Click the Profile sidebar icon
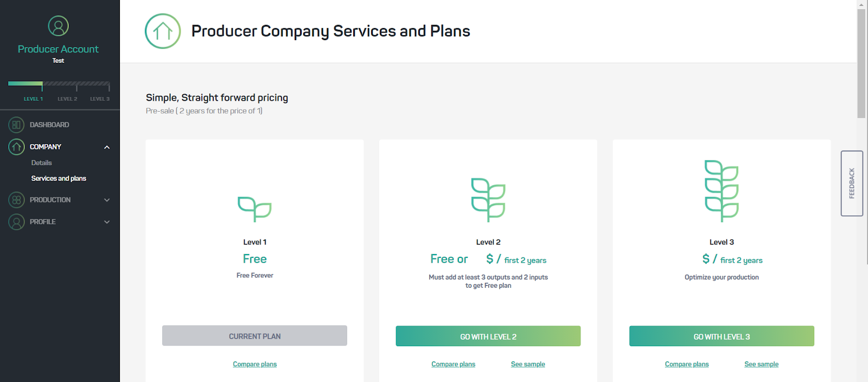868x382 pixels. pyautogui.click(x=16, y=222)
